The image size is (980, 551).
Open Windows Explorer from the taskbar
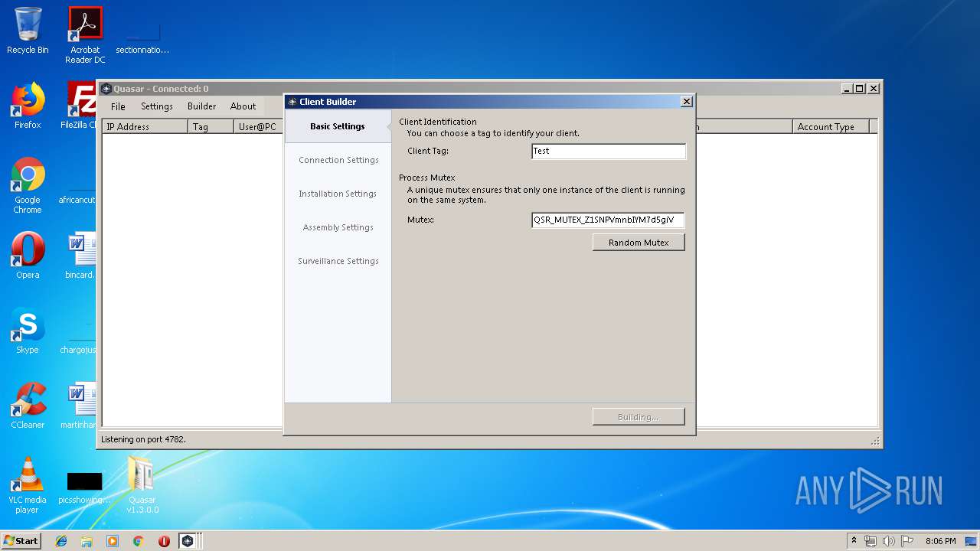pyautogui.click(x=87, y=541)
